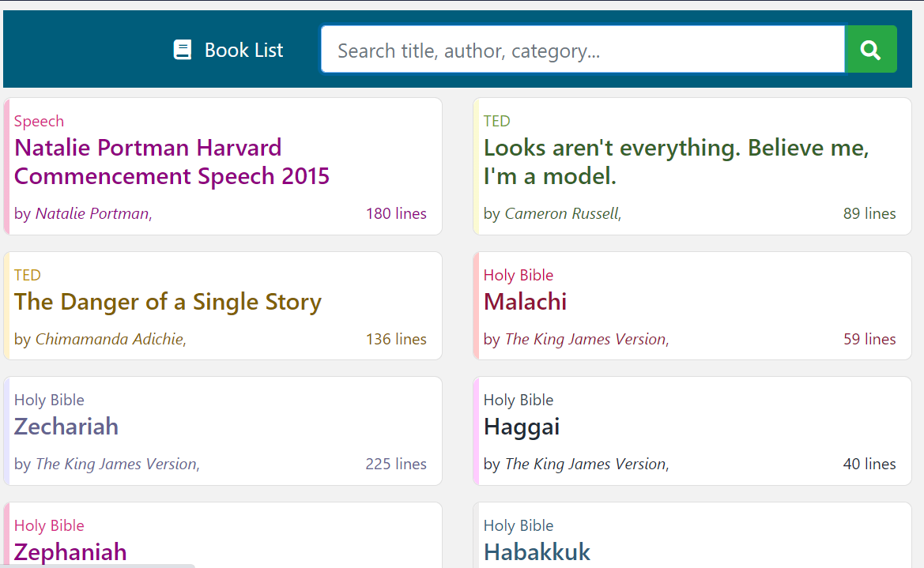This screenshot has width=924, height=568.
Task: Click the 40 lines count
Action: coord(869,465)
